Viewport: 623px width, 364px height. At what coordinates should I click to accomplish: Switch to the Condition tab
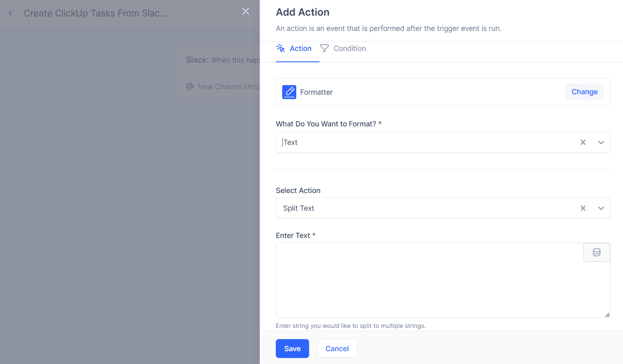point(343,49)
